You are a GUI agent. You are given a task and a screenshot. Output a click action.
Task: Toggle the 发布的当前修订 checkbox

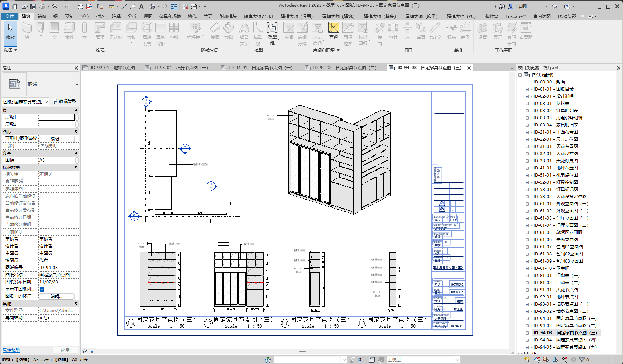click(x=42, y=196)
